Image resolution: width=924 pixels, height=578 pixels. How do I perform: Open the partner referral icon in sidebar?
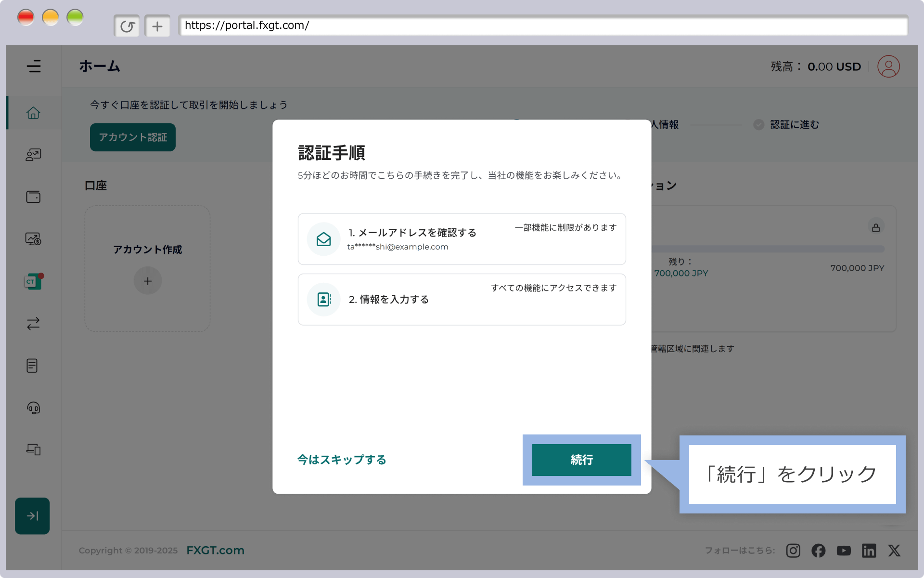[33, 155]
